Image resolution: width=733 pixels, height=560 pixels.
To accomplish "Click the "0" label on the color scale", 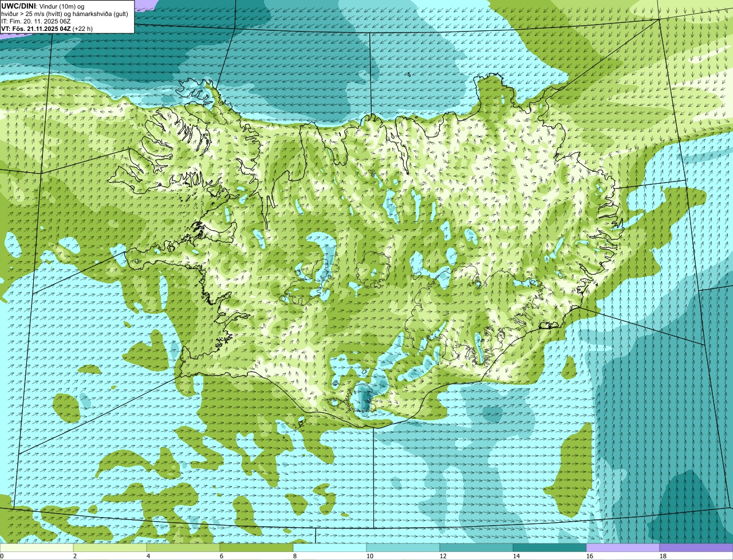I will coord(2,556).
